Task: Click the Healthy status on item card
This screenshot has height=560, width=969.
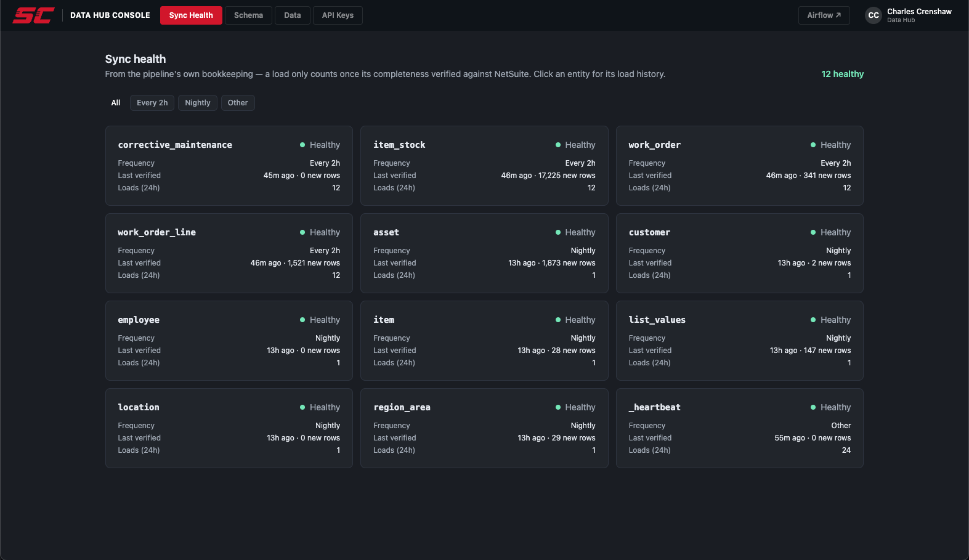Action: 575,320
